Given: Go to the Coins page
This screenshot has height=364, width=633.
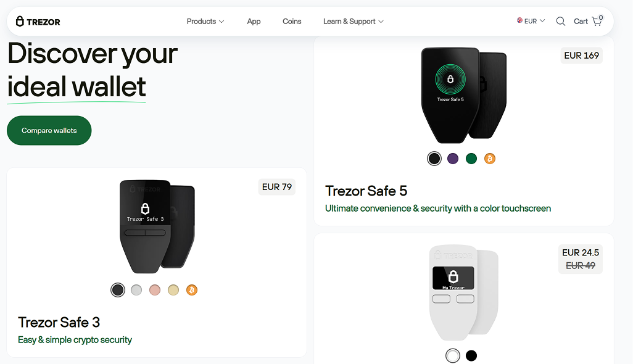Looking at the screenshot, I should click(x=292, y=22).
